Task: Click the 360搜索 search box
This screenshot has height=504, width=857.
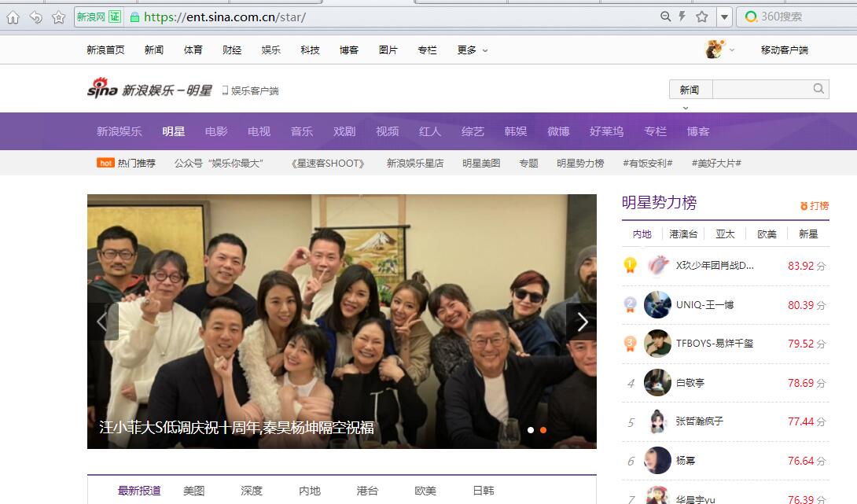Action: (x=798, y=17)
